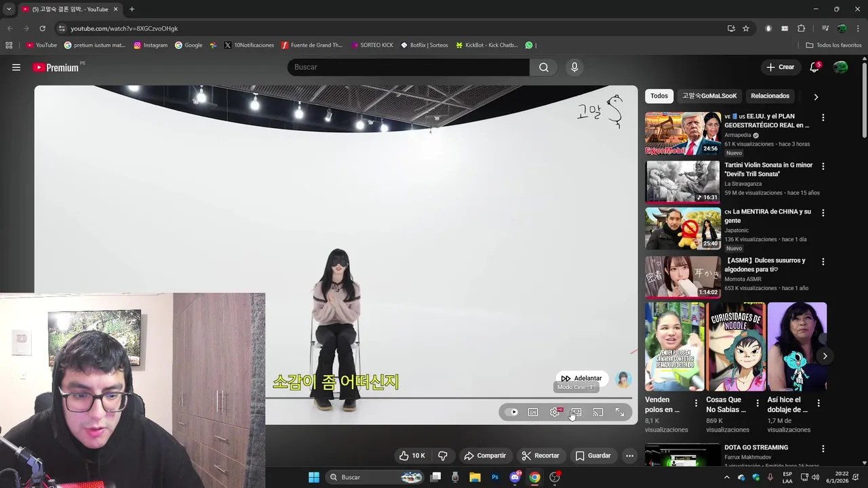Open Photoshop from the taskbar

pos(495,477)
